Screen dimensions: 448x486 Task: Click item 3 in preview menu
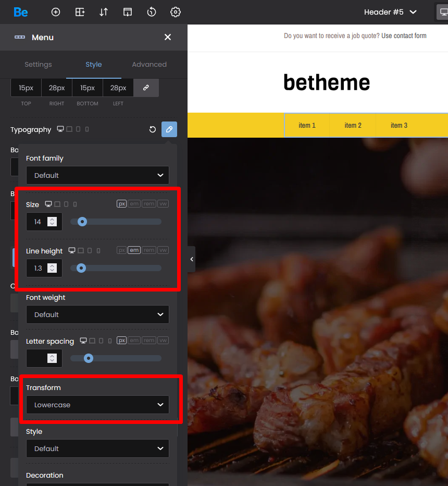pyautogui.click(x=399, y=125)
